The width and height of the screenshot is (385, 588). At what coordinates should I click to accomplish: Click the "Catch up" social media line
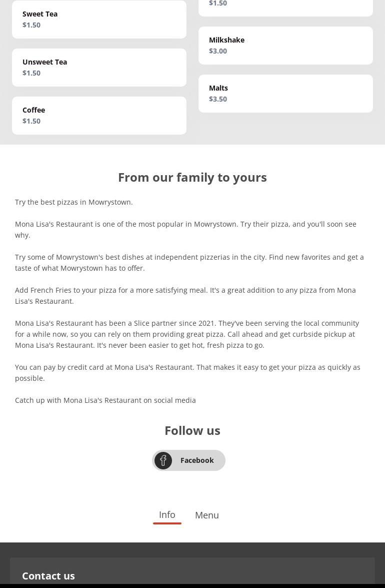click(105, 400)
